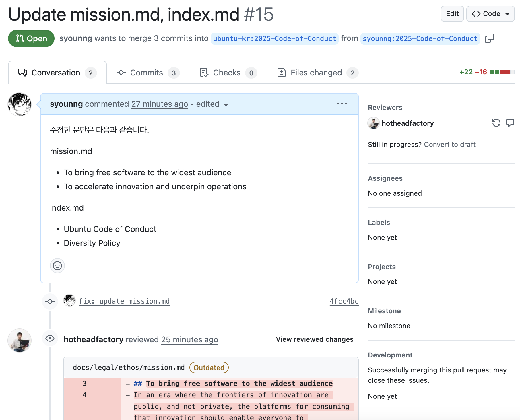Open syounng's large avatar beside comment
520x420 pixels.
pos(20,104)
